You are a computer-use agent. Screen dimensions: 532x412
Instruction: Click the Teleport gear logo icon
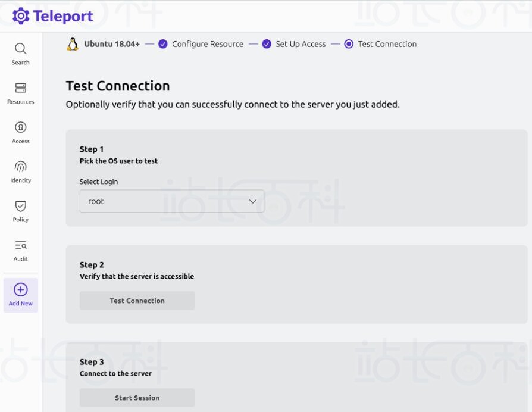pyautogui.click(x=21, y=16)
